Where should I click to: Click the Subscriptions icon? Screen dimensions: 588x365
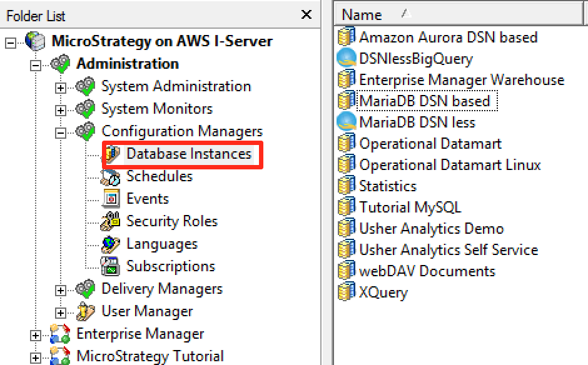[x=109, y=266]
